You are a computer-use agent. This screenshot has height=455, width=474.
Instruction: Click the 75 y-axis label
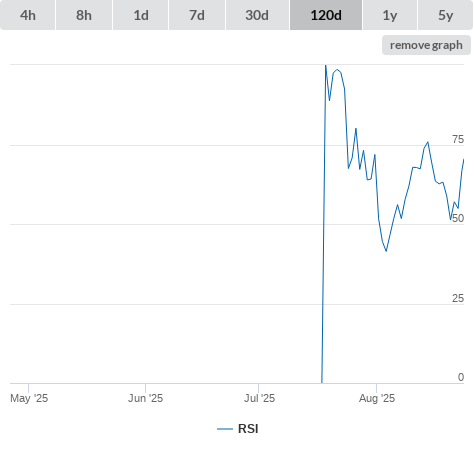tap(458, 139)
